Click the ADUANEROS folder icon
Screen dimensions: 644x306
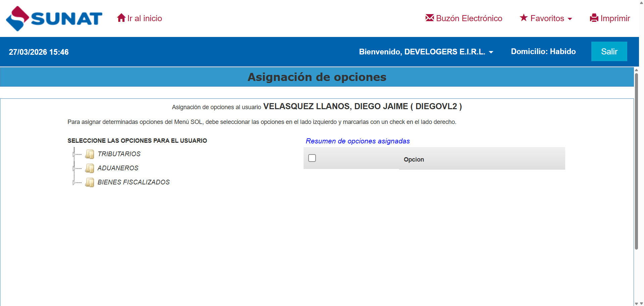(x=90, y=168)
